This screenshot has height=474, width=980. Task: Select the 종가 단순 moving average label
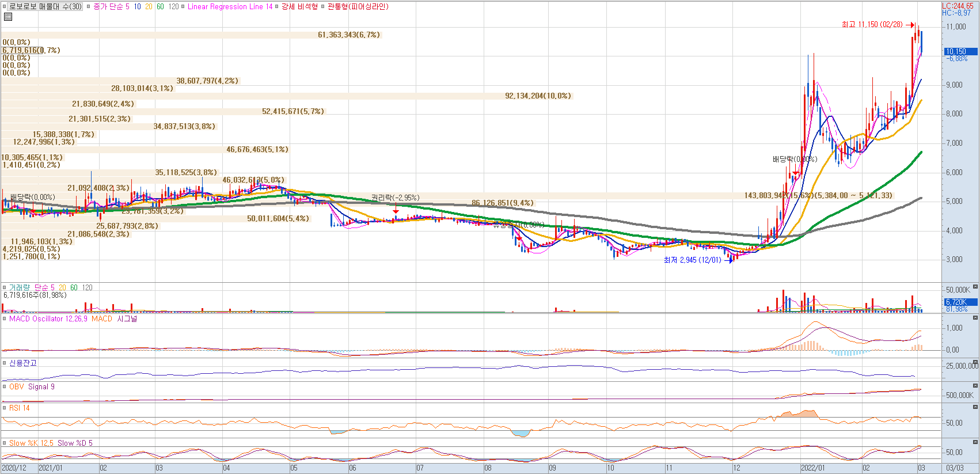coord(108,7)
